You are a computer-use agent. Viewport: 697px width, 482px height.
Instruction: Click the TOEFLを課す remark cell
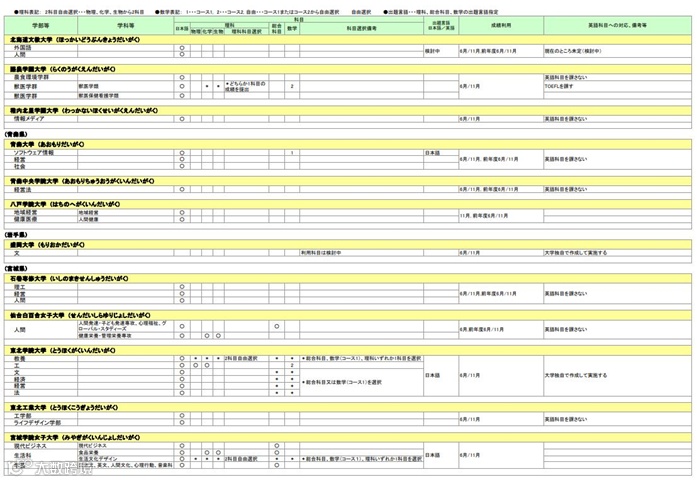point(617,86)
